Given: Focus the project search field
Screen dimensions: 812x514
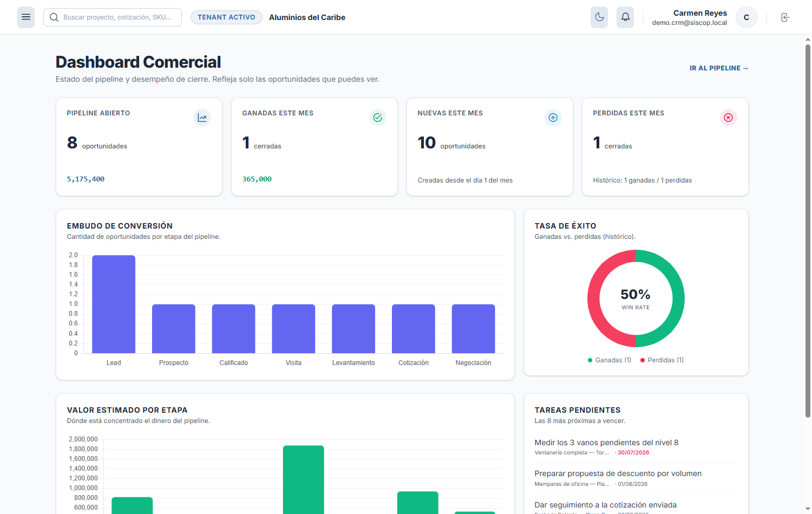Looking at the screenshot, I should tap(113, 17).
